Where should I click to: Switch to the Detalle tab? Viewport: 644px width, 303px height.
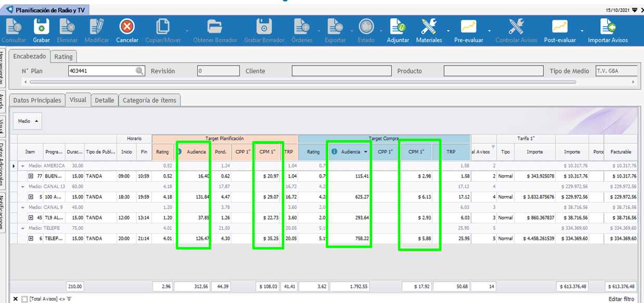[104, 100]
